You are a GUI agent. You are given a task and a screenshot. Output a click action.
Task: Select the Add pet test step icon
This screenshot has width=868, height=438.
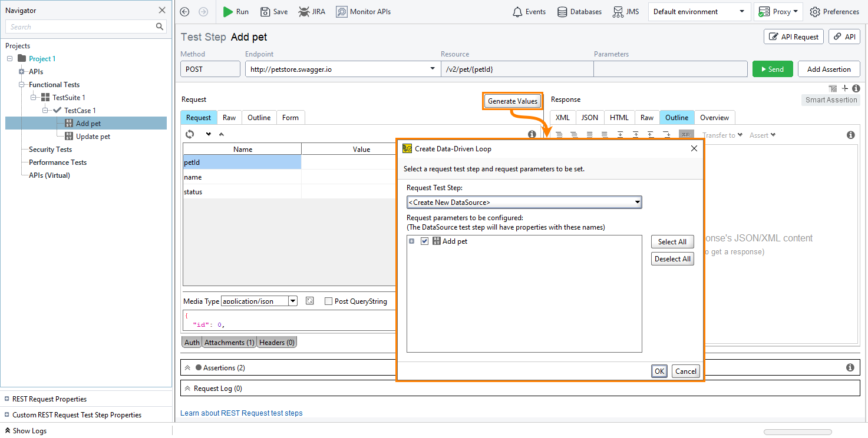coord(68,123)
